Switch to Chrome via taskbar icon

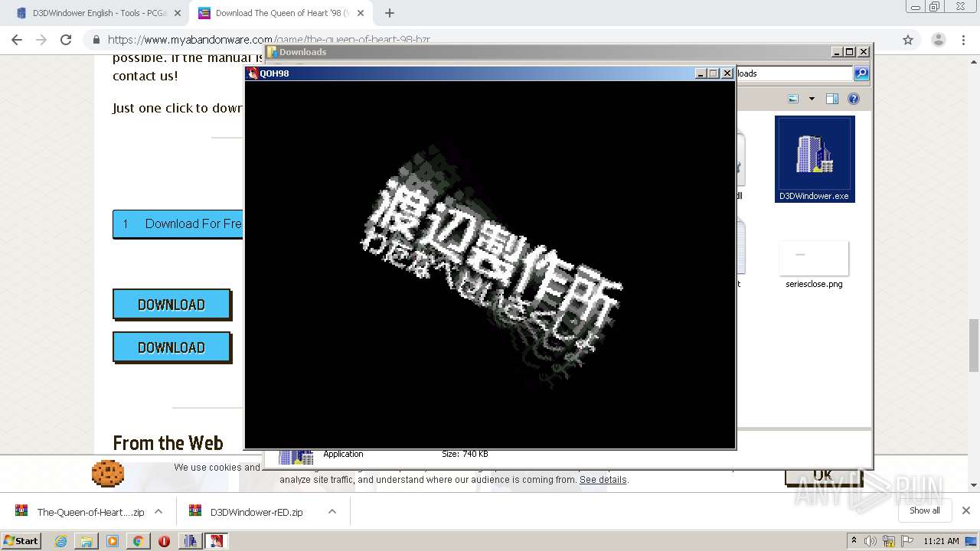tap(138, 541)
